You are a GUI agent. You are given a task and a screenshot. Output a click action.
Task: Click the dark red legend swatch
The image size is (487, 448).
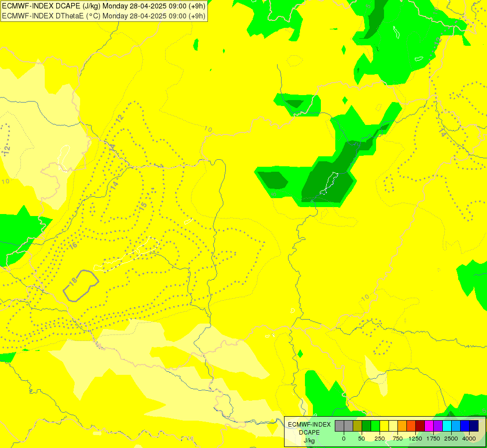pyautogui.click(x=420, y=426)
